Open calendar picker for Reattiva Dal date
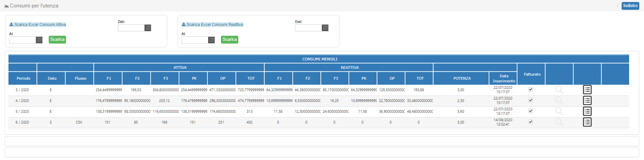Screen dimensions: 644x160 click(325, 28)
